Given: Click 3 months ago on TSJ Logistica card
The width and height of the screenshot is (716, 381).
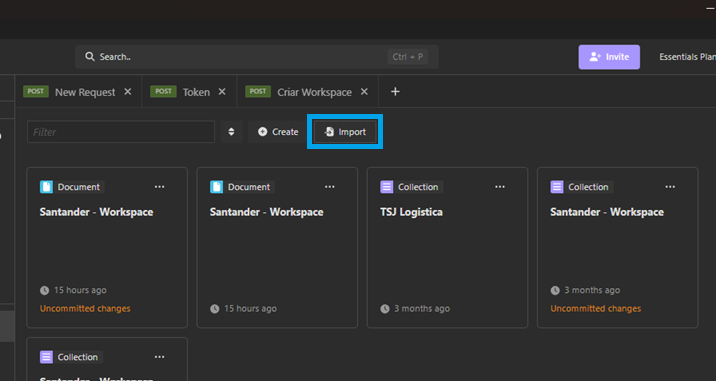Looking at the screenshot, I should click(422, 309).
